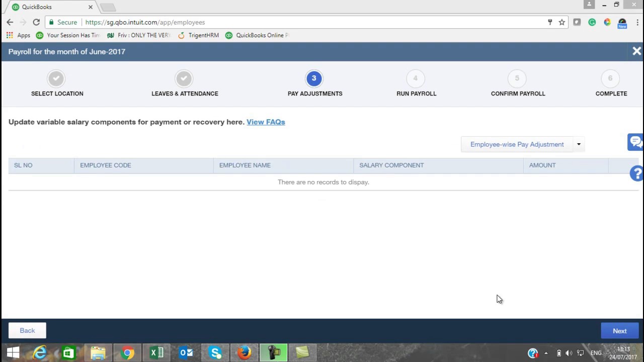644x362 pixels.
Task: Open 'Your Session Has Tim' bookmark
Action: (68, 35)
